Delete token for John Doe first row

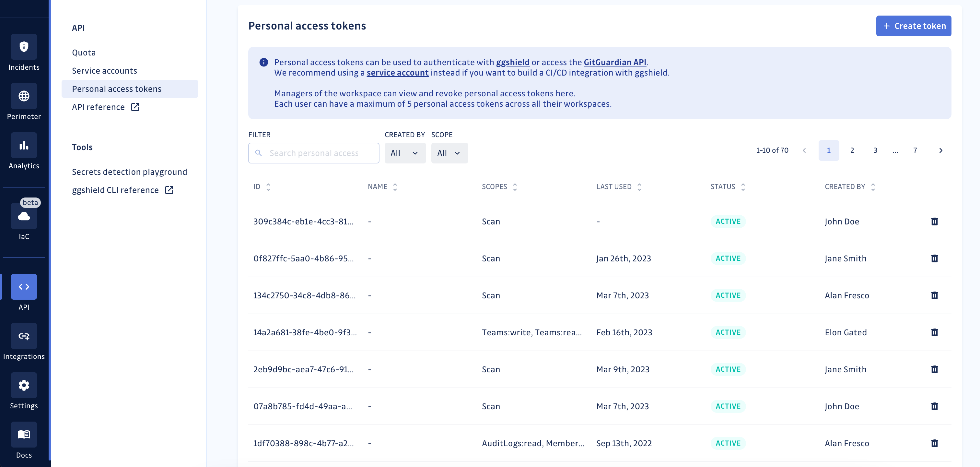[935, 221]
